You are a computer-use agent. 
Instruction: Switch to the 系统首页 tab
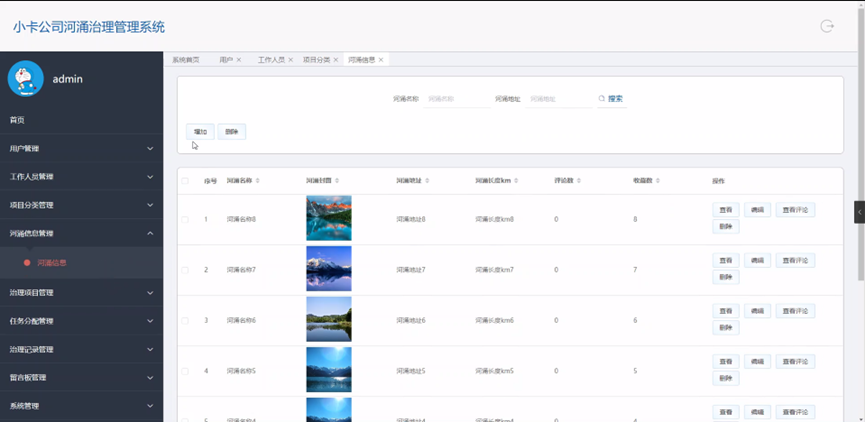186,60
